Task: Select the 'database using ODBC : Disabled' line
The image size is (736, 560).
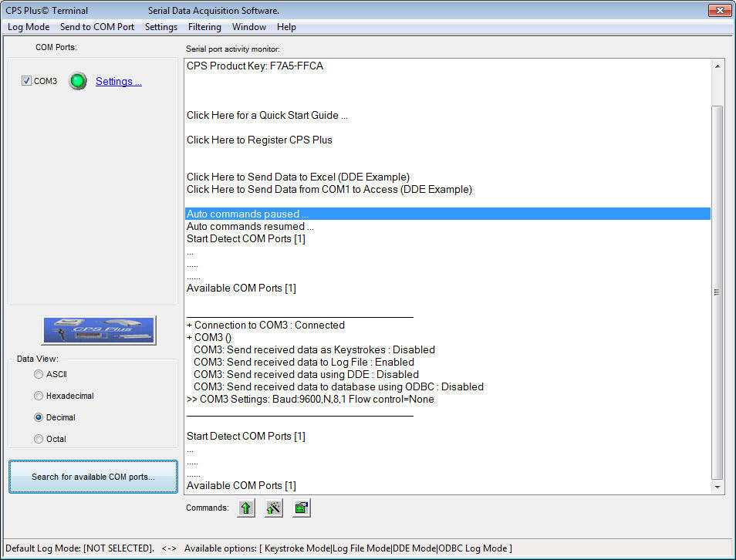Action: click(339, 386)
